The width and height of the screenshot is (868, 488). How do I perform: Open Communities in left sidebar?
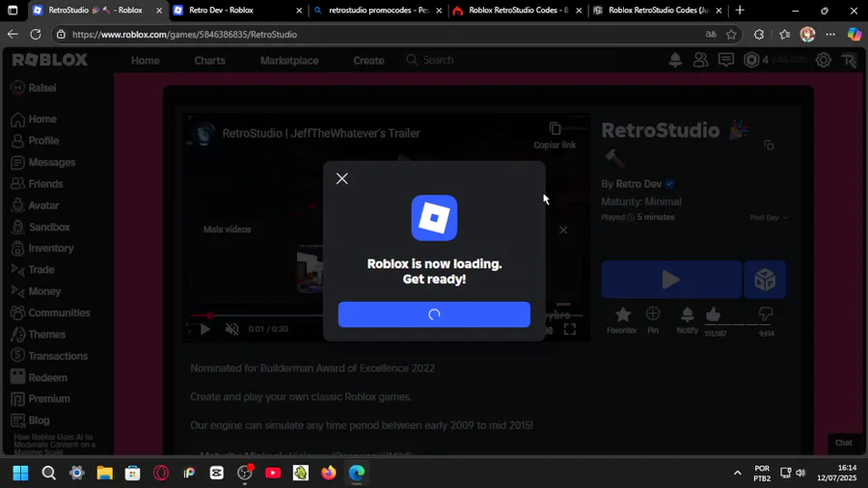[50, 312]
